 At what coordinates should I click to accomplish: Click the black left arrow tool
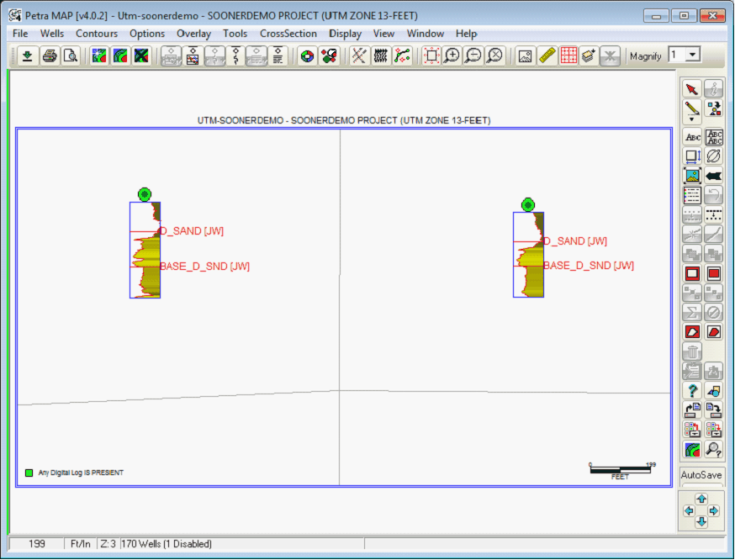click(x=714, y=176)
